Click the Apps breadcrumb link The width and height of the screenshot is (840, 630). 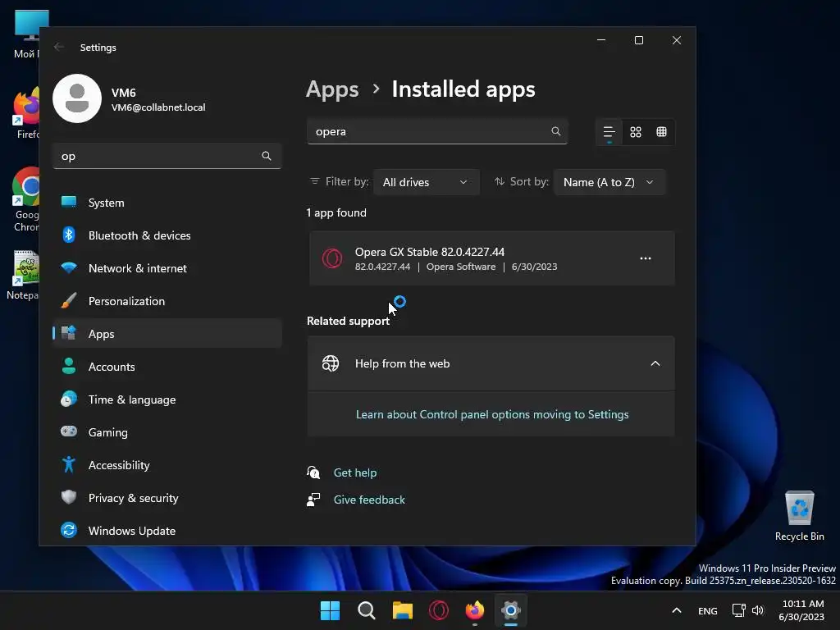[332, 89]
